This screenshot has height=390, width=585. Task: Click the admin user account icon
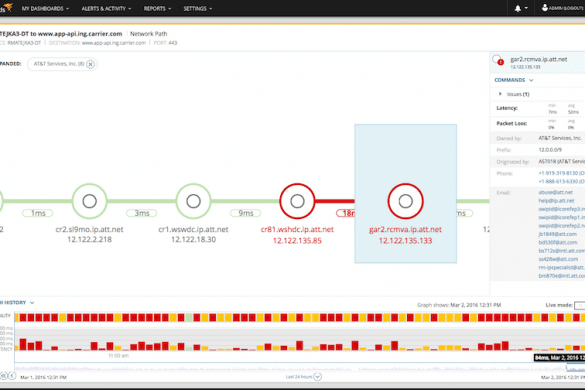[545, 7]
